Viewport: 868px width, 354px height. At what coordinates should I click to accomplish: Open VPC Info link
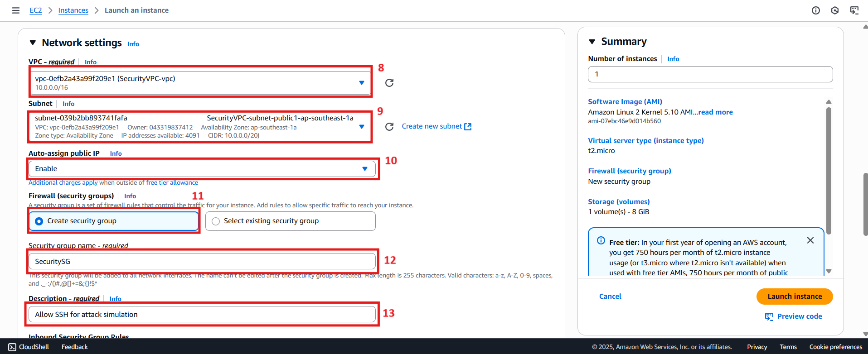click(x=91, y=62)
